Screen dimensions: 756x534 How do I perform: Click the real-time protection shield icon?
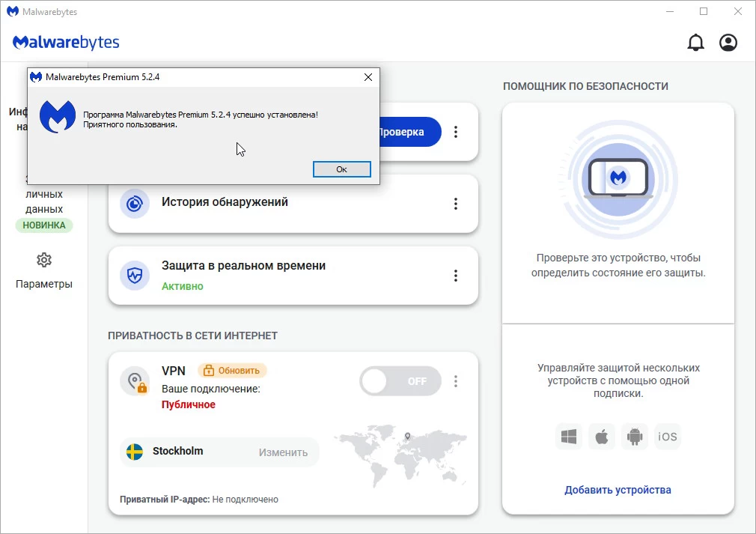click(x=135, y=276)
